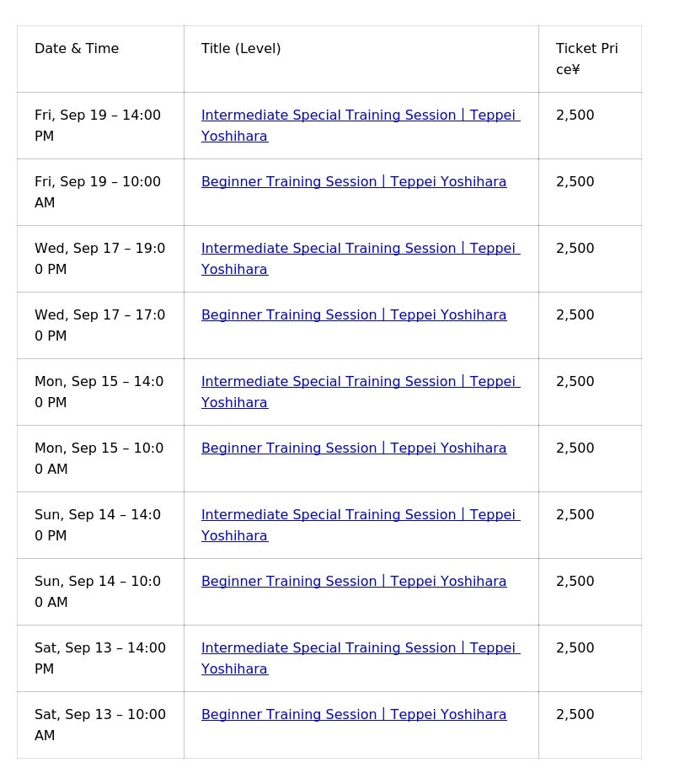The width and height of the screenshot is (674, 784).
Task: Open the Sat Sep 13 10:00 AM Beginner session link
Action: coord(354,715)
